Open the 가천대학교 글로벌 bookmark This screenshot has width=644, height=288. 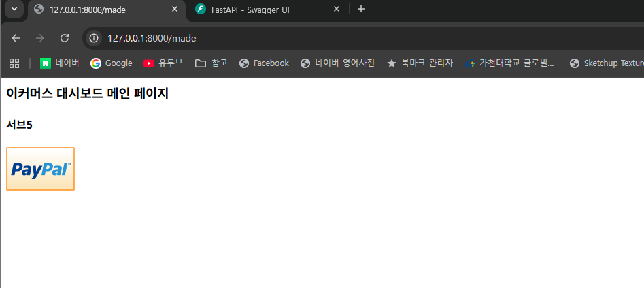pyautogui.click(x=510, y=63)
